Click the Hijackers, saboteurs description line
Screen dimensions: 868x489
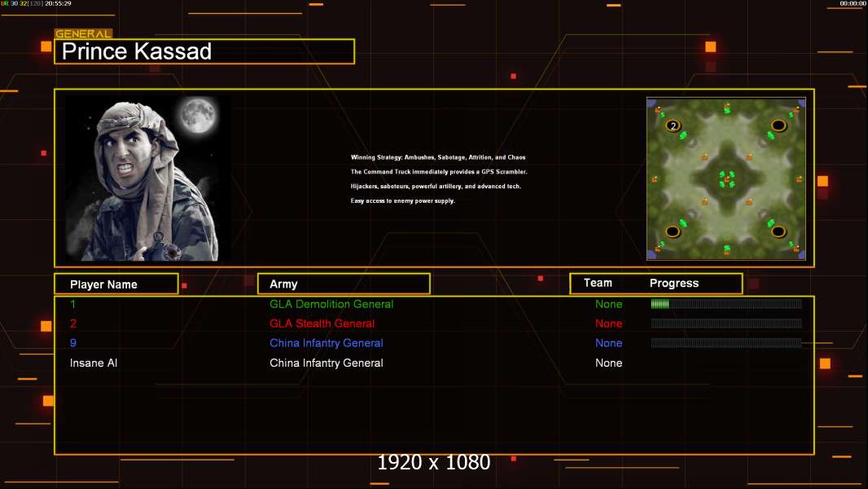click(436, 186)
